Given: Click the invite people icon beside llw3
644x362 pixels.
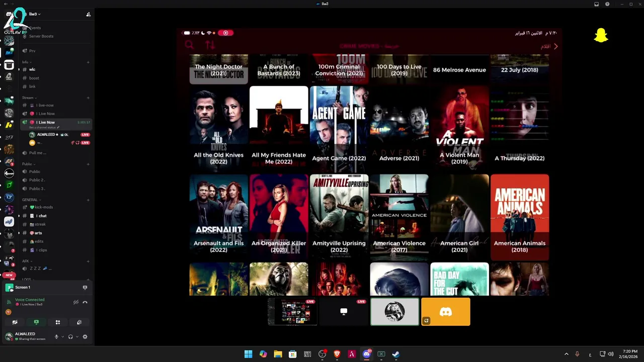Looking at the screenshot, I should pyautogui.click(x=88, y=14).
